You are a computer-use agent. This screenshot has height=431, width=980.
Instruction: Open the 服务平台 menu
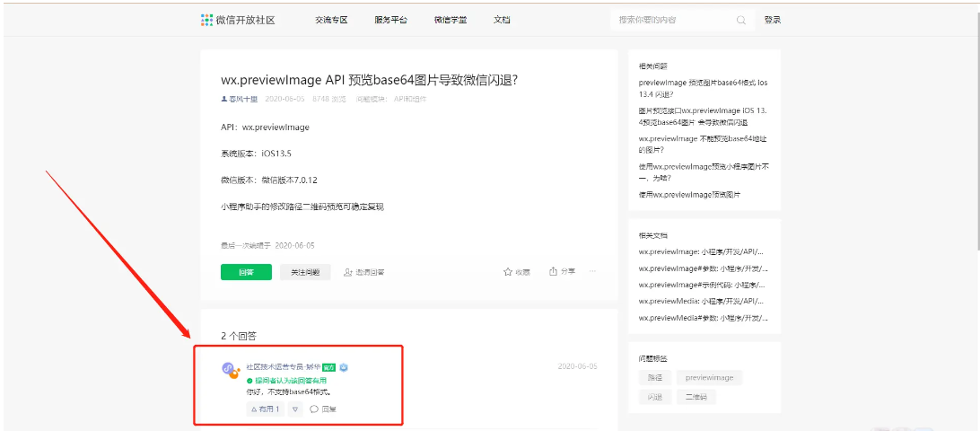click(390, 20)
